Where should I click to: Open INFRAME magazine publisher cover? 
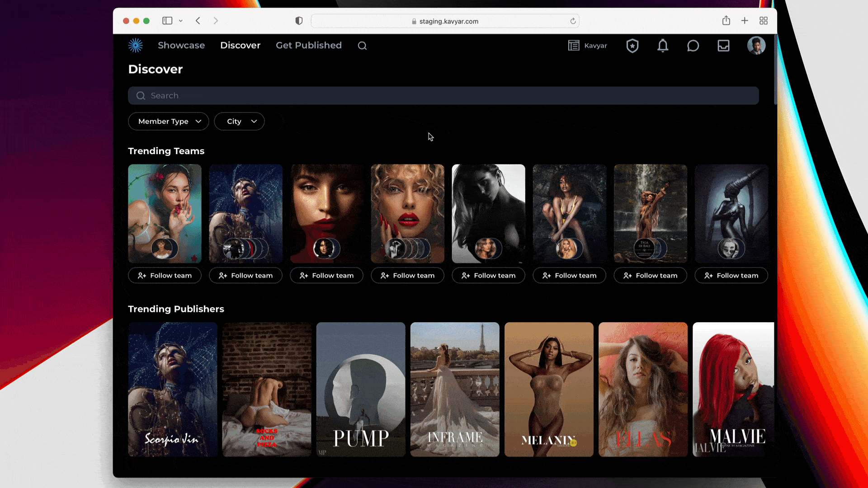click(455, 389)
